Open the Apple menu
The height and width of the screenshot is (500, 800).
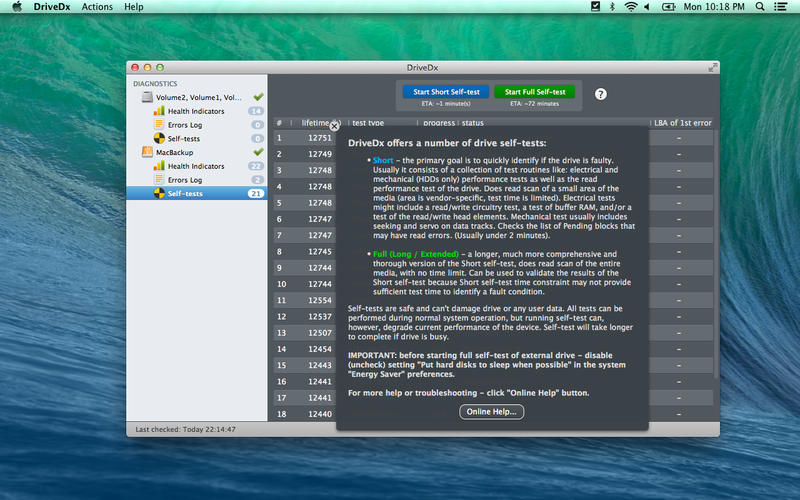pyautogui.click(x=17, y=7)
